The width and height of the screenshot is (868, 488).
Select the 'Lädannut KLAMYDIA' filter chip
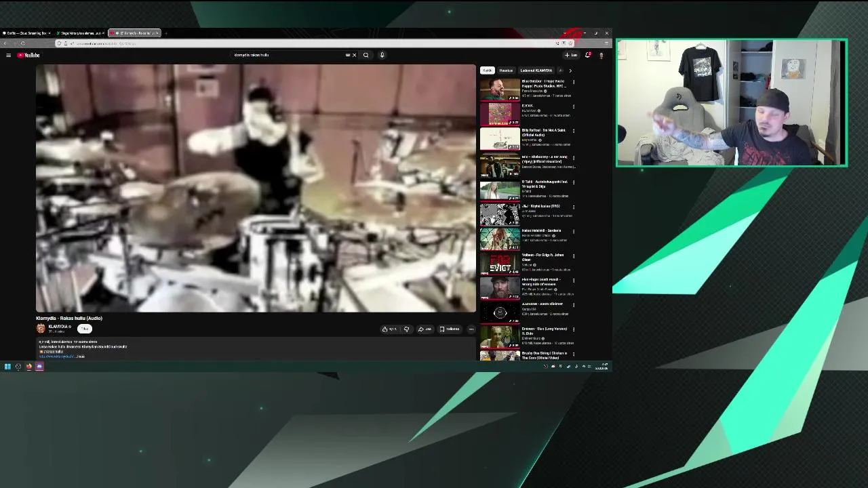pyautogui.click(x=536, y=70)
